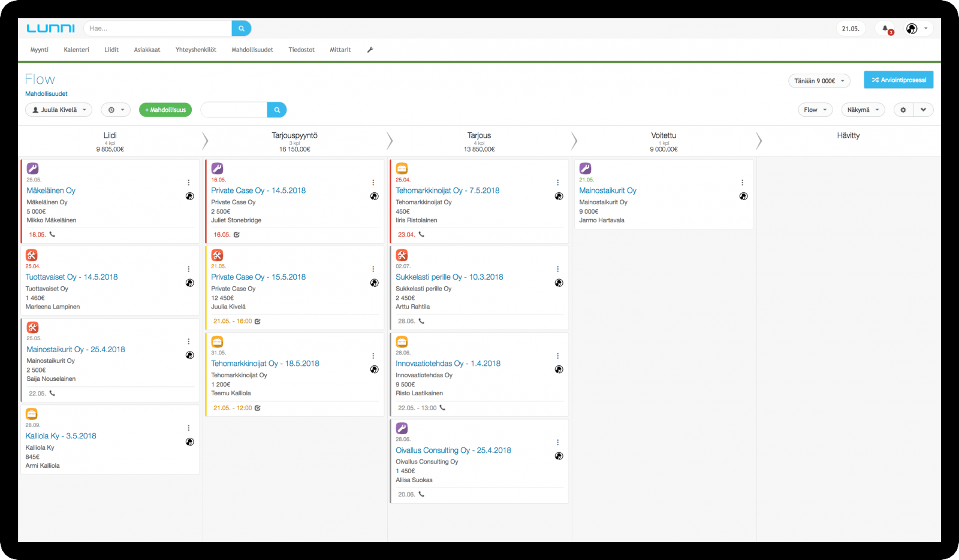Open the Flow view dropdown
The height and width of the screenshot is (560, 959).
click(815, 110)
